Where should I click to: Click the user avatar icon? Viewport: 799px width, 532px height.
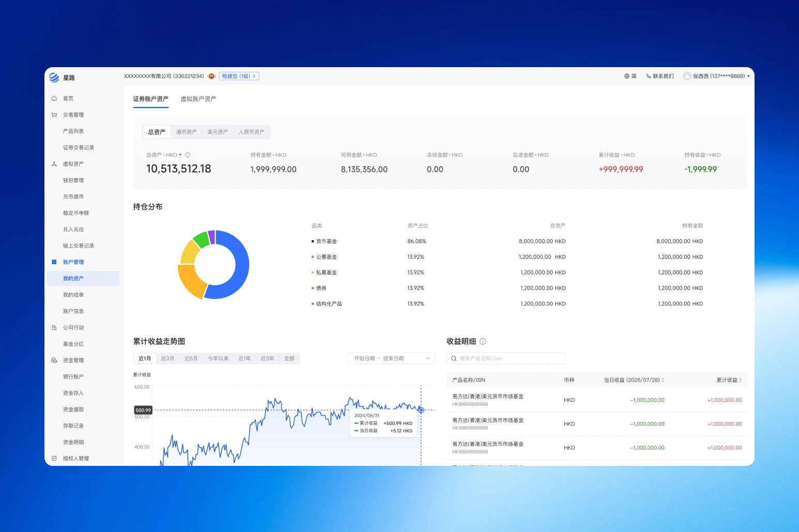(687, 76)
